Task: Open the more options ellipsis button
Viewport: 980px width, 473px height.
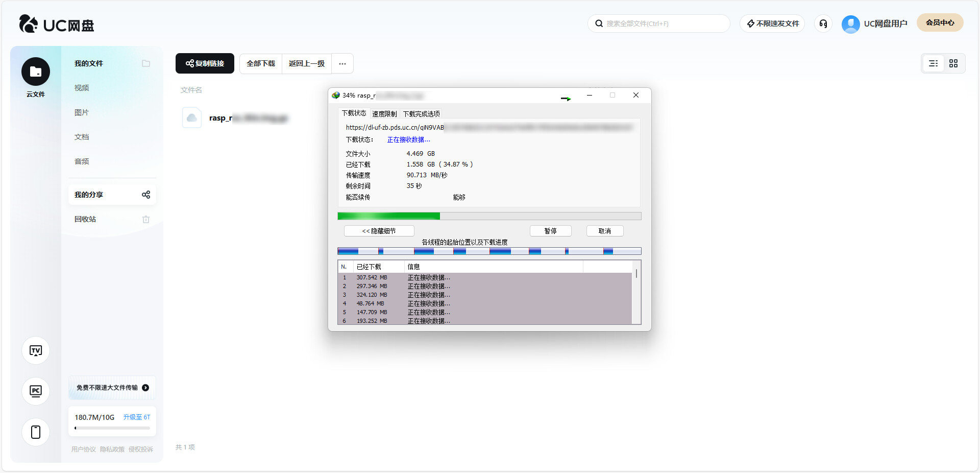Action: [342, 63]
